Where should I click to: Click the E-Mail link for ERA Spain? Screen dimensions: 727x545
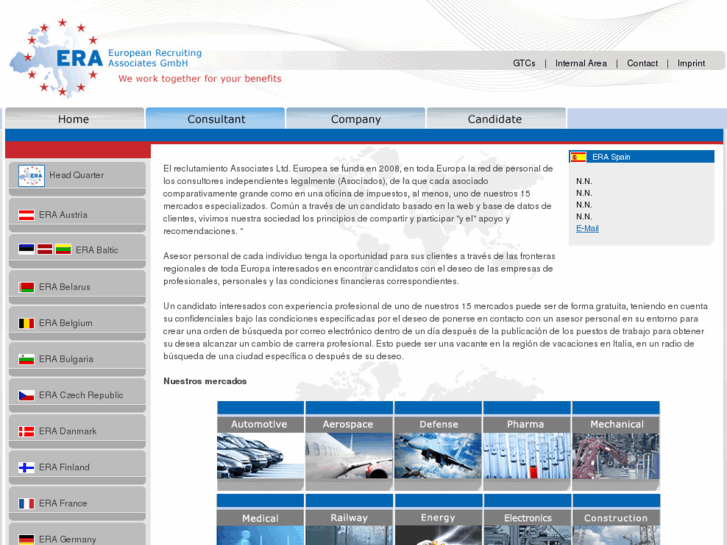[x=587, y=228]
